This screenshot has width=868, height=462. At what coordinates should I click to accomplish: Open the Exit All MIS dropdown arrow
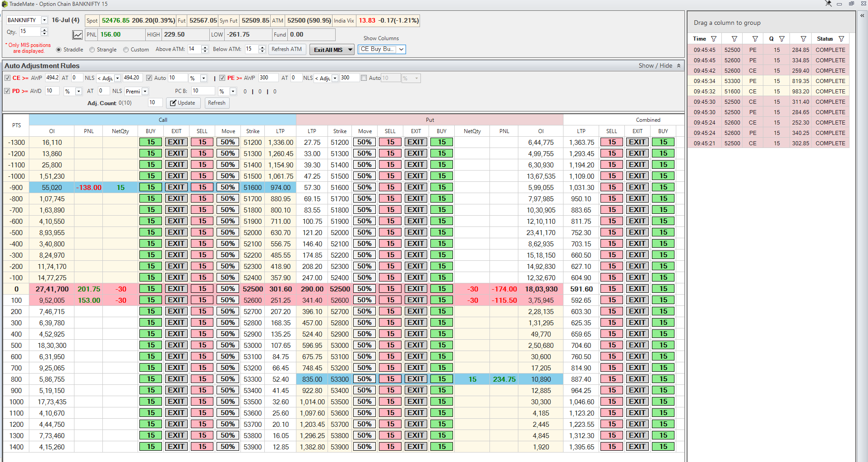click(x=350, y=50)
